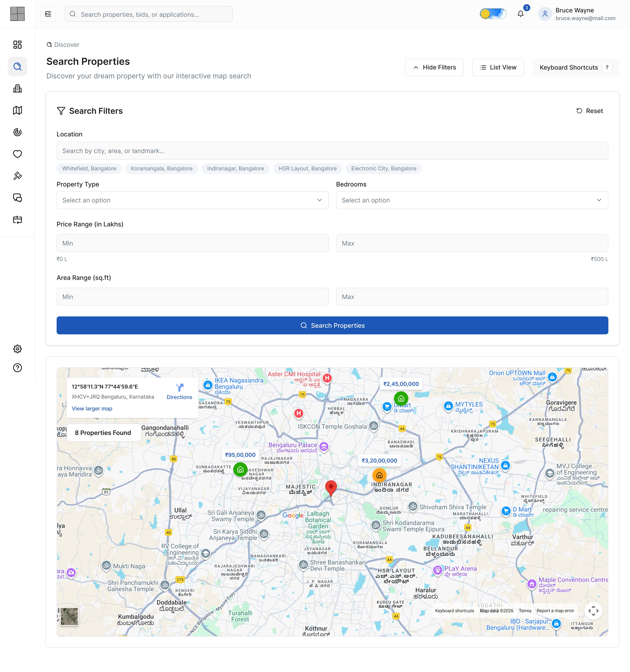Open Bruce Wayne's profile avatar
This screenshot has width=630, height=672.
[545, 14]
